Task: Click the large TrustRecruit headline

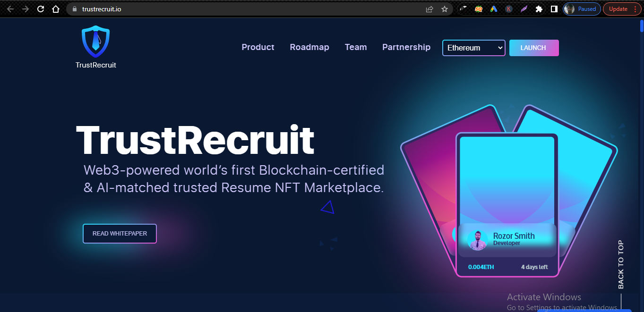Action: click(x=195, y=140)
